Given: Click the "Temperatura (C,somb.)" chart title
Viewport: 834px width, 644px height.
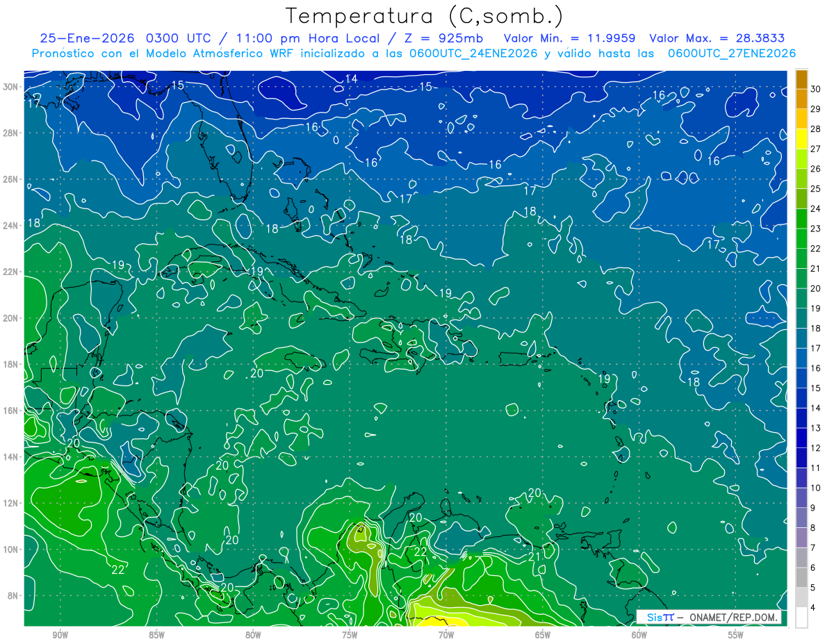Looking at the screenshot, I should click(425, 17).
